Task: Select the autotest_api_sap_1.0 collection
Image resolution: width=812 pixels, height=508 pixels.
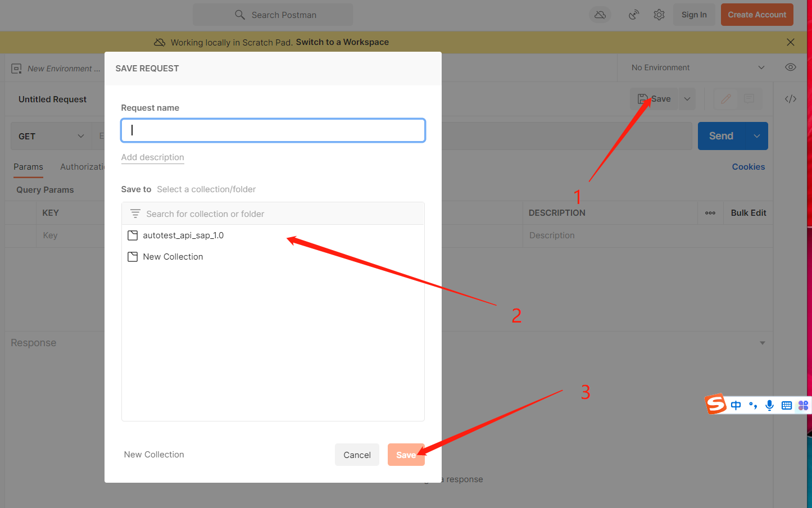Action: click(x=273, y=235)
